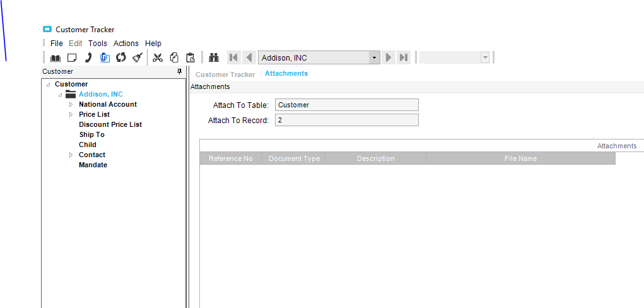Select the National Account tree item
644x308 pixels.
tap(108, 104)
